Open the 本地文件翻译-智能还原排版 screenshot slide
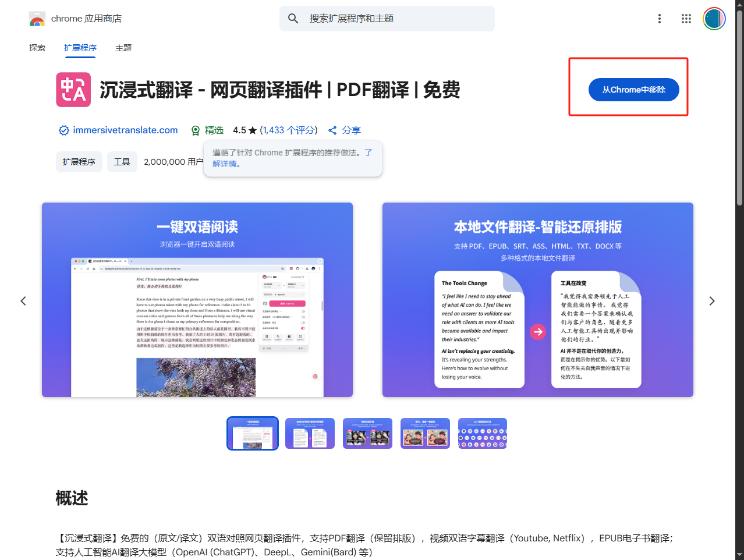 [538, 300]
